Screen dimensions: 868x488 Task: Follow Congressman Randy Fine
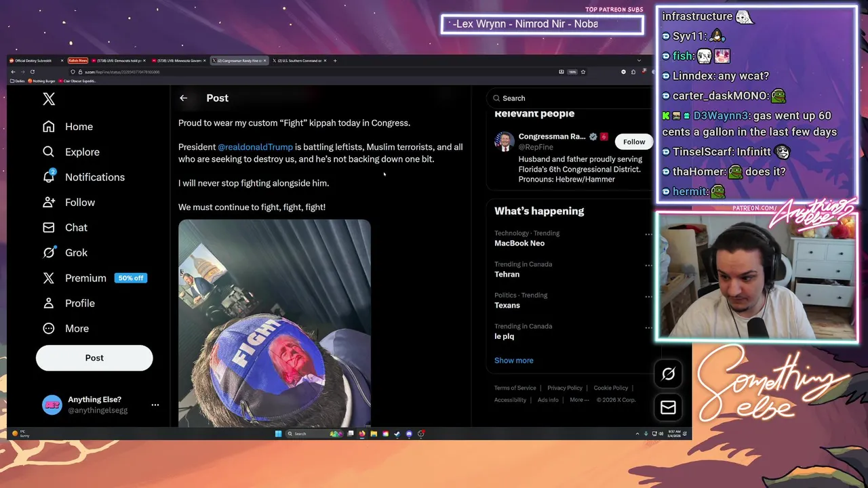634,142
